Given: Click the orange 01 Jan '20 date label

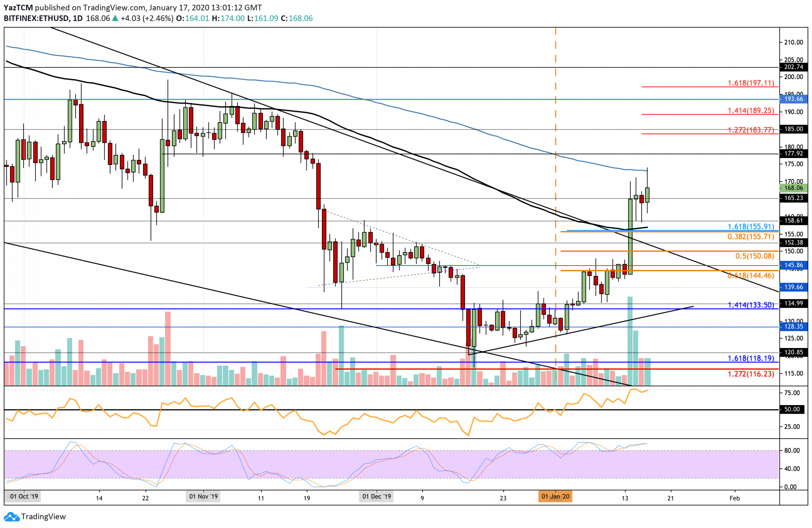Looking at the screenshot, I should pos(555,496).
